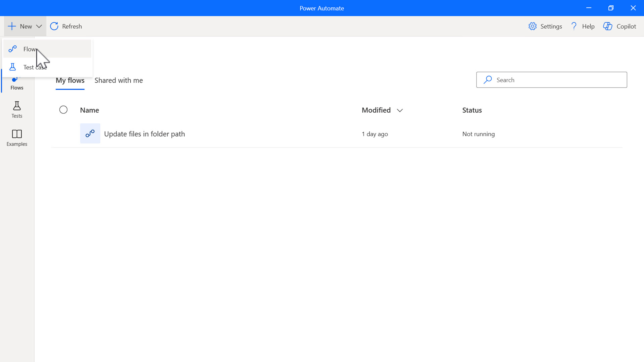Select the circle to choose all flows
Viewport: 644px width, 362px height.
coord(63,110)
